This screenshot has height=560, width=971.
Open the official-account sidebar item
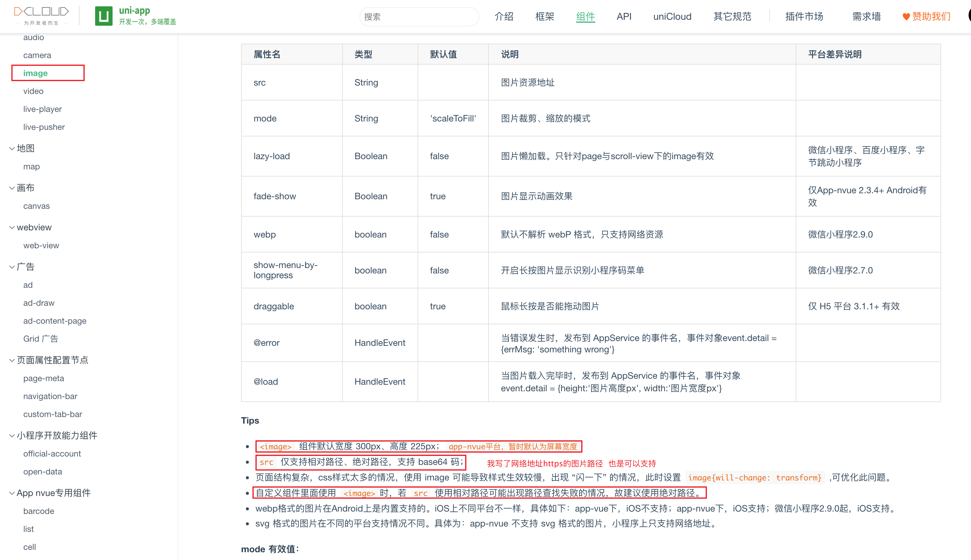click(x=52, y=454)
